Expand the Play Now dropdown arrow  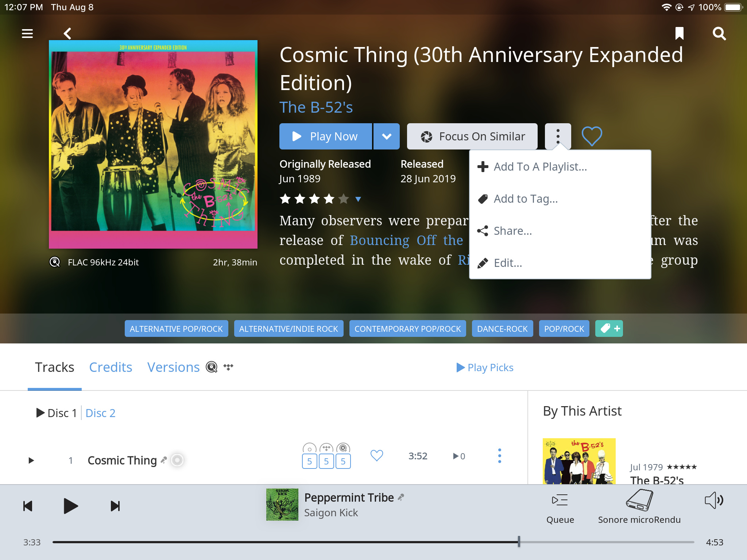(x=387, y=136)
